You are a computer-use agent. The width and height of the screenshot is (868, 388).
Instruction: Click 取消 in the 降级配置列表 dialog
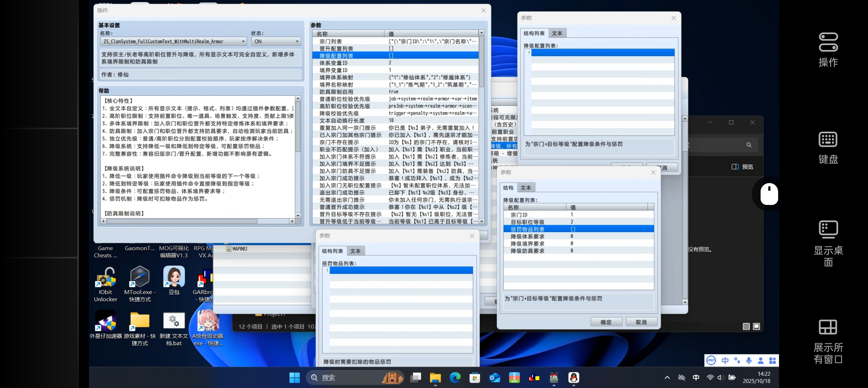coord(641,322)
